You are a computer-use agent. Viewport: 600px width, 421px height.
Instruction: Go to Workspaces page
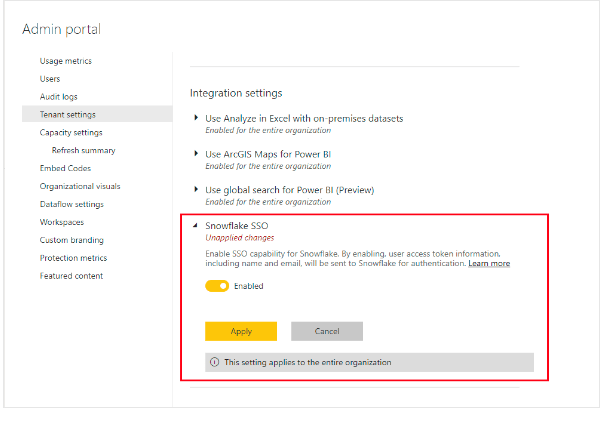62,222
